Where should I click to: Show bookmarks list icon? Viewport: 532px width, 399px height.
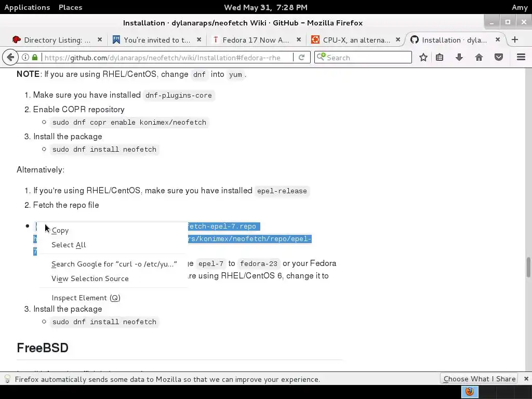coord(440,57)
